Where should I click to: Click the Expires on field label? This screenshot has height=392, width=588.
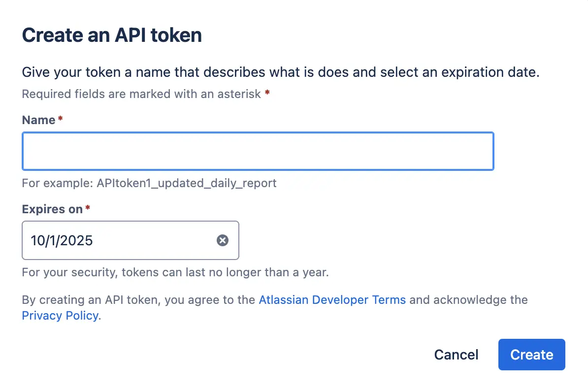[x=52, y=209]
